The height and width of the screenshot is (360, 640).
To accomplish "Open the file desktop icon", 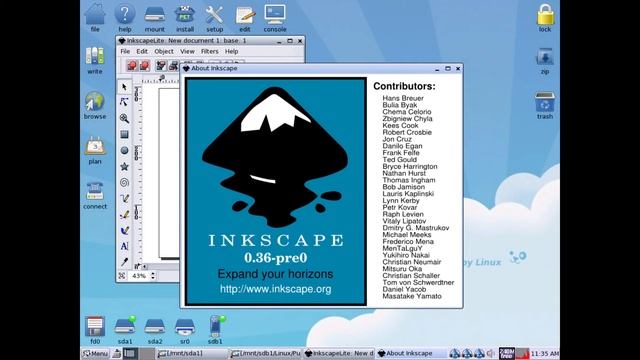I will pyautogui.click(x=95, y=18).
